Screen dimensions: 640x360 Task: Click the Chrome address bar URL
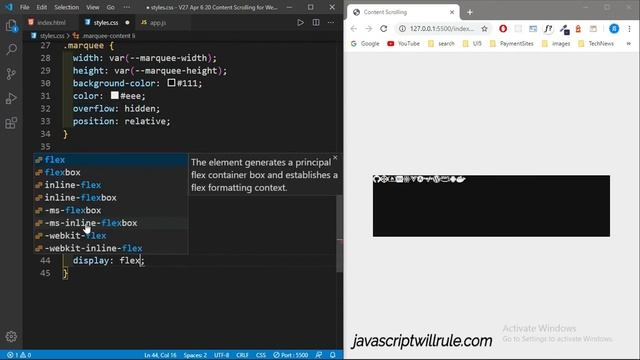[x=442, y=29]
